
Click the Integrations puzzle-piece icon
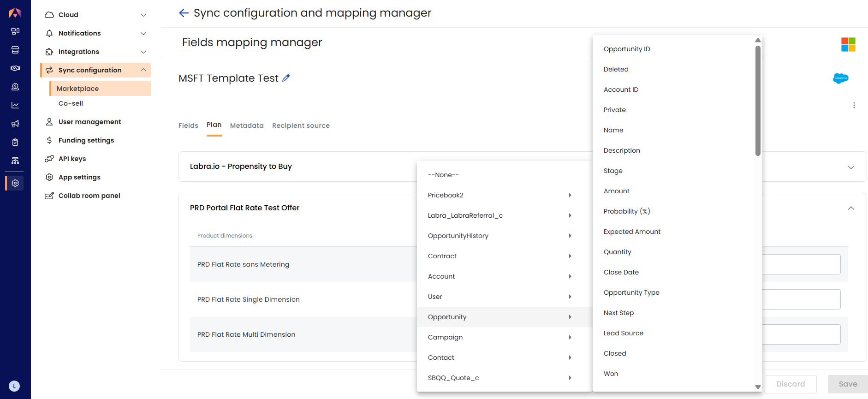[x=49, y=52]
